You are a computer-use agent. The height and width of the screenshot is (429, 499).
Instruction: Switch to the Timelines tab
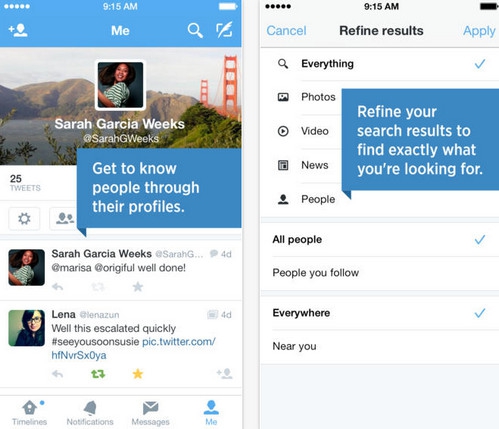coord(30,413)
